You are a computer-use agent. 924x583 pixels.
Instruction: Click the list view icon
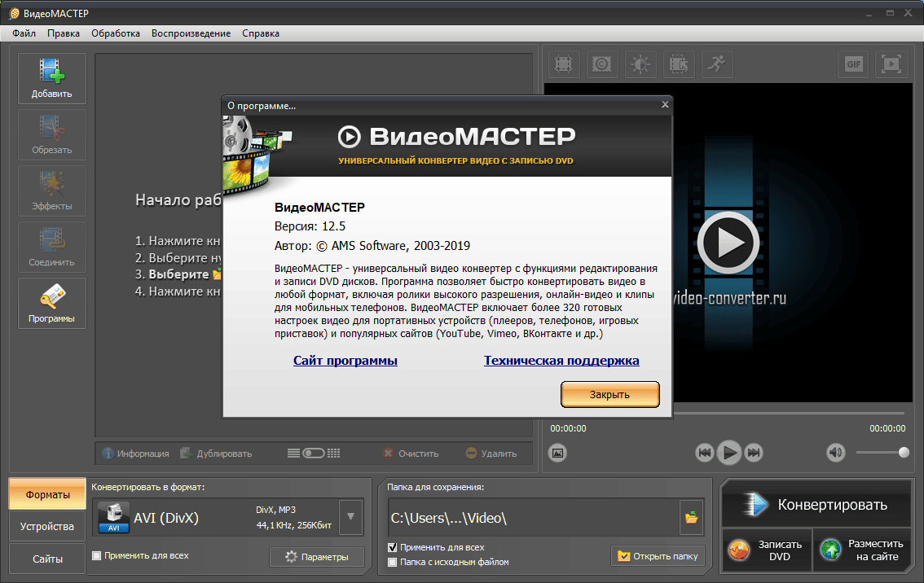(293, 453)
